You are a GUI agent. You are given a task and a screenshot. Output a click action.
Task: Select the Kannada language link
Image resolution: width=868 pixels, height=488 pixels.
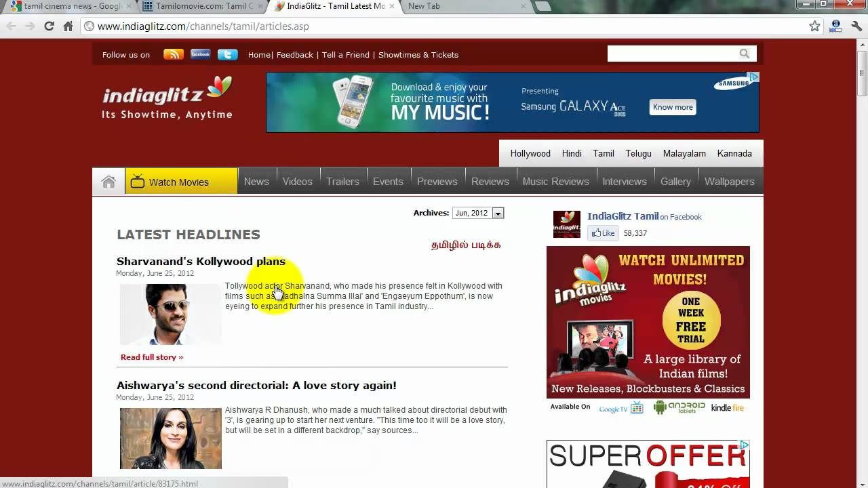pos(734,154)
